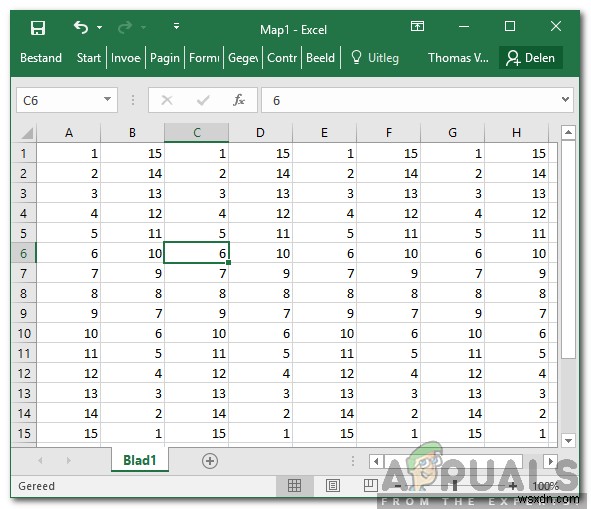The image size is (591, 509).
Task: Select cell E15 containing 15
Action: [x=325, y=433]
